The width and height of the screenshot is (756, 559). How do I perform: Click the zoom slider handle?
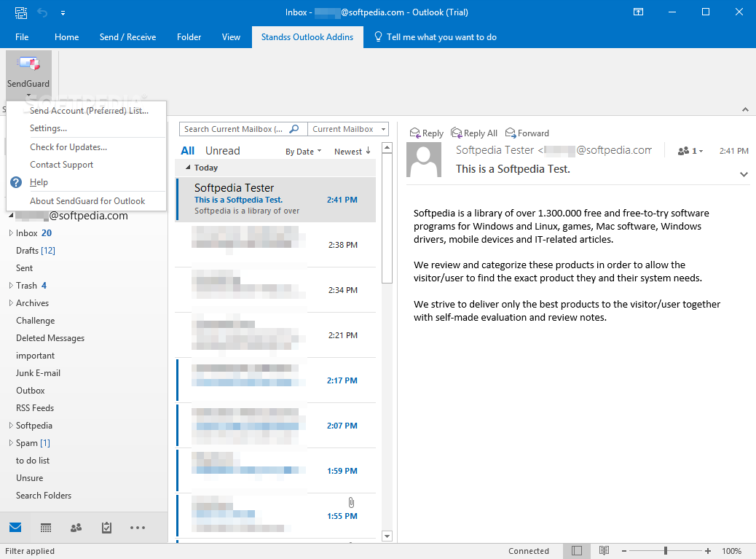666,551
